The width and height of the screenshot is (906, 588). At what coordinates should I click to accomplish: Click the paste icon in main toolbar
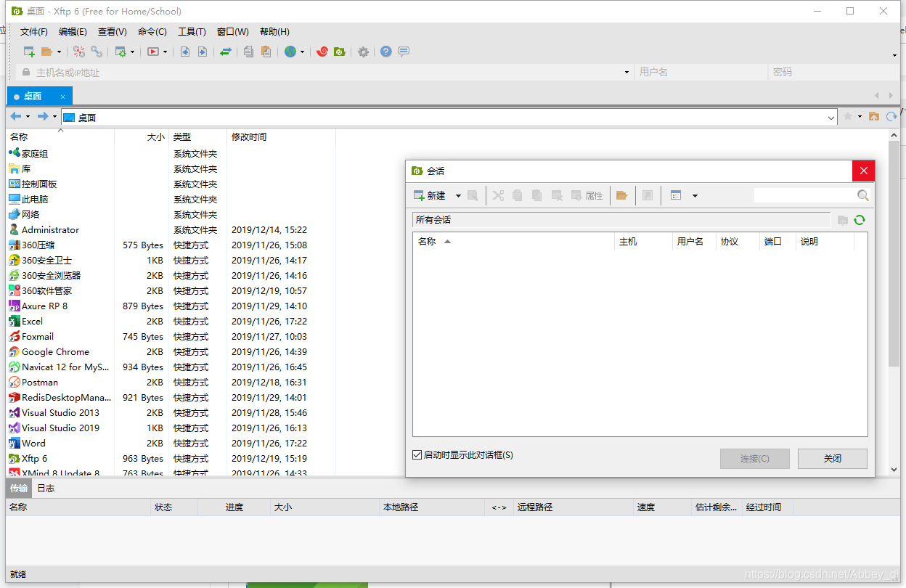tap(266, 52)
